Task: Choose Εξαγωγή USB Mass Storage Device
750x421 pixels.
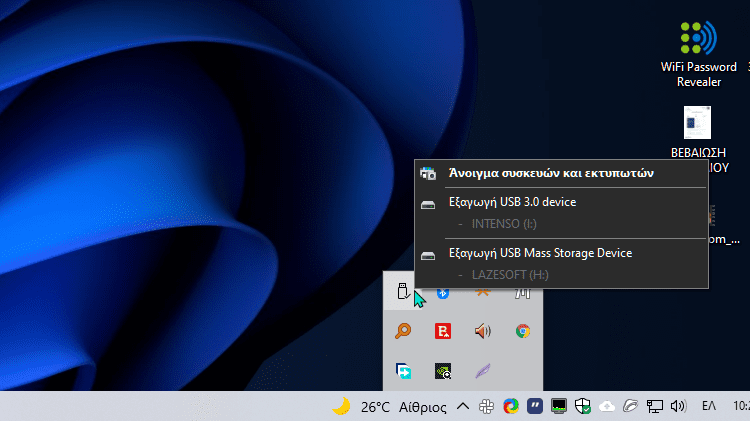Action: 540,253
